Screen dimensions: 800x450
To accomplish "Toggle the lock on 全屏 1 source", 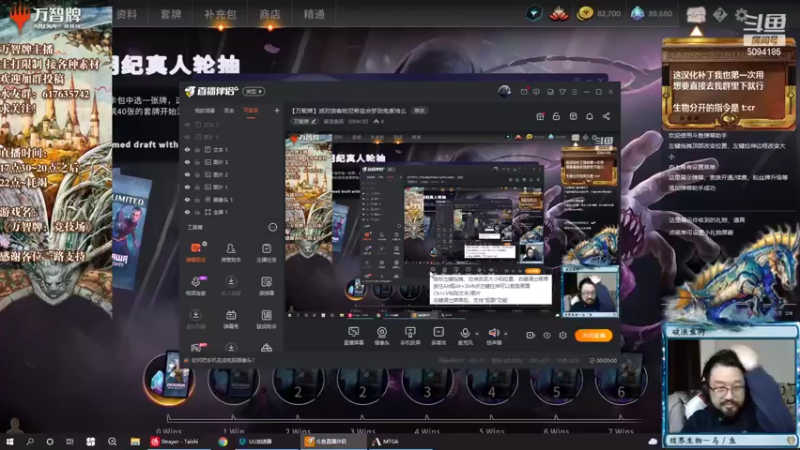I will pos(197,212).
